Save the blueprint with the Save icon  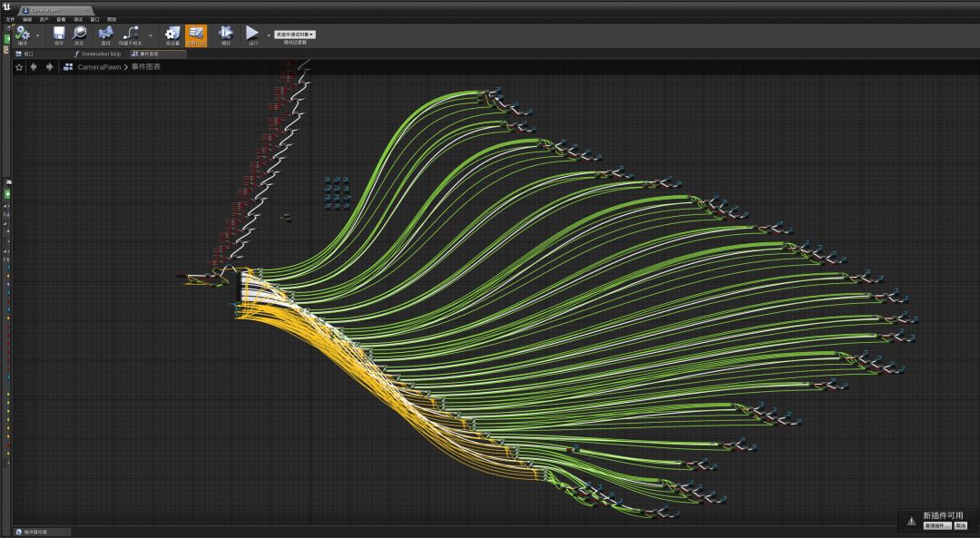click(59, 34)
